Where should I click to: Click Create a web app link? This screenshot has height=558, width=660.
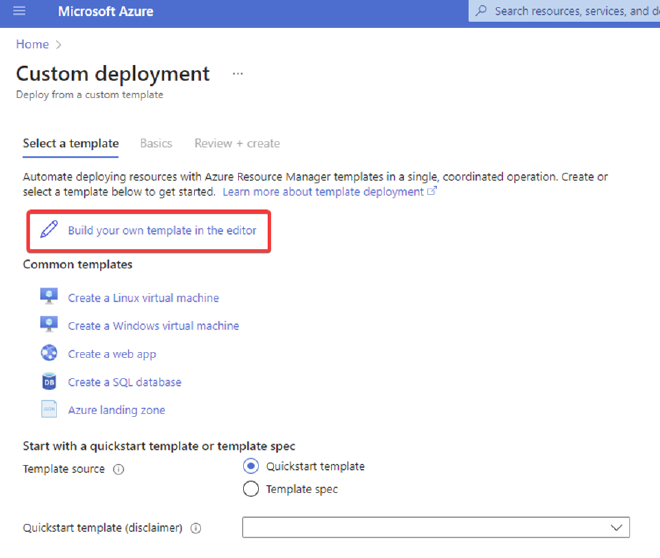click(112, 354)
